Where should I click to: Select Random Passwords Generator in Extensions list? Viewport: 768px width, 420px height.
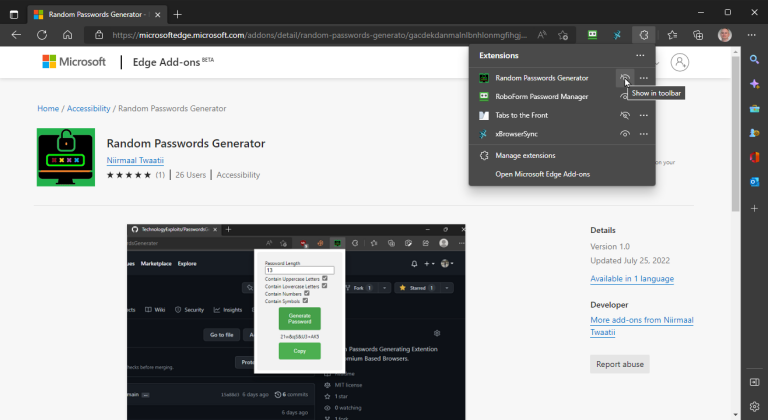coord(542,78)
